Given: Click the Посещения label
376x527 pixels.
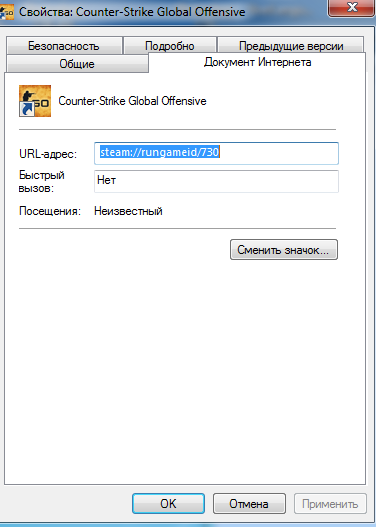Looking at the screenshot, I should click(50, 211).
